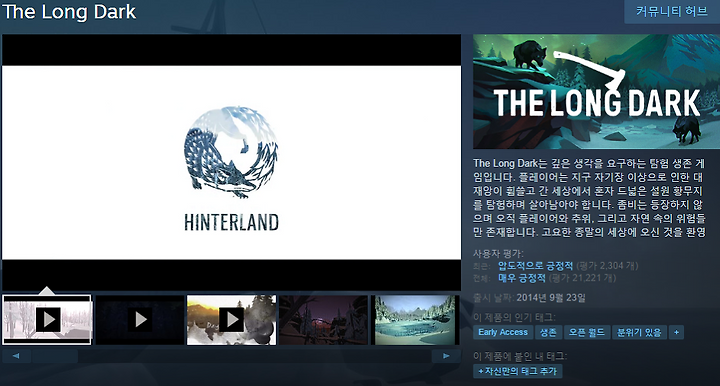Play the second dark trailer thumbnail
Screen dimensions: 720x386
pyautogui.click(x=140, y=319)
